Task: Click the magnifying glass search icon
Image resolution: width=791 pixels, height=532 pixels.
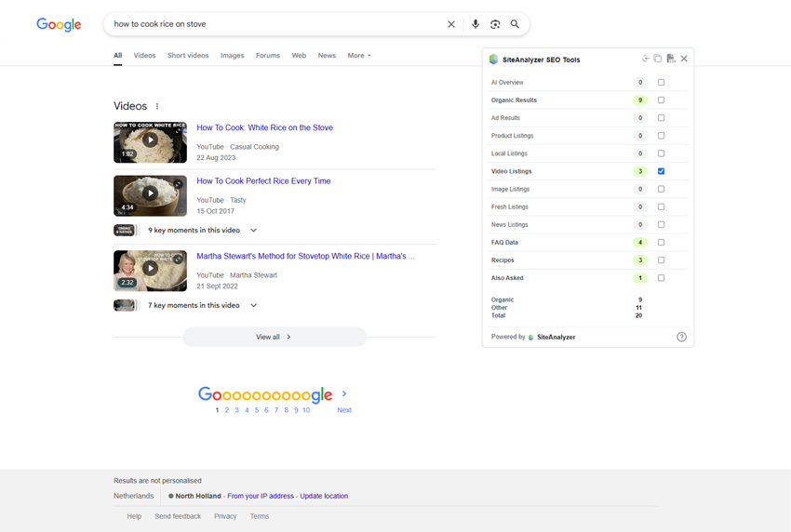Action: point(515,24)
